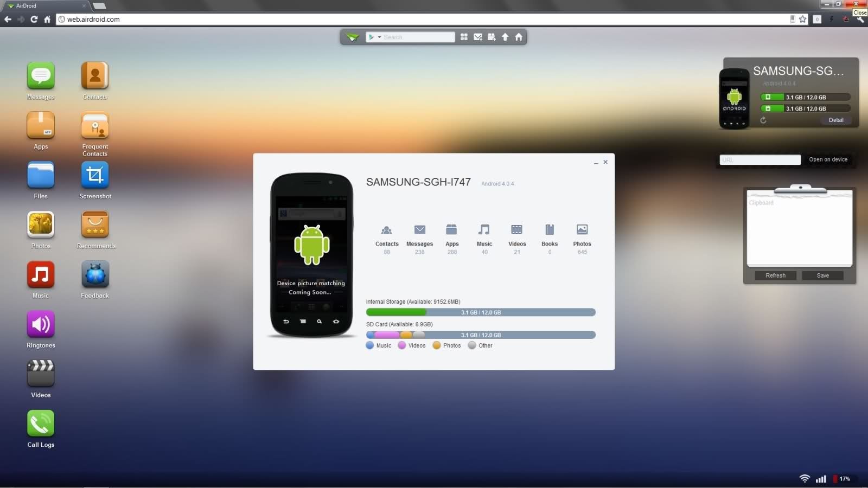Viewport: 868px width, 488px height.
Task: Click the SD Card usage bar
Action: click(x=481, y=335)
